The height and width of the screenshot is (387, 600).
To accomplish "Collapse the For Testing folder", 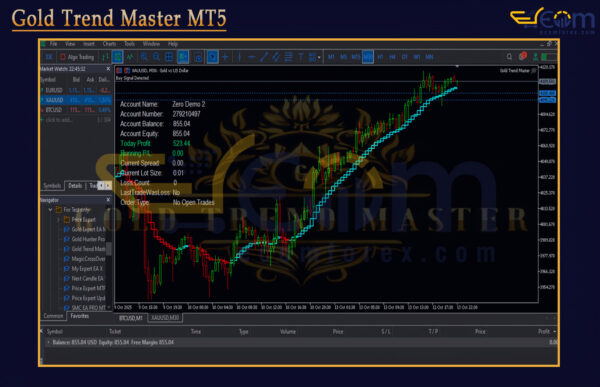I will (50, 210).
